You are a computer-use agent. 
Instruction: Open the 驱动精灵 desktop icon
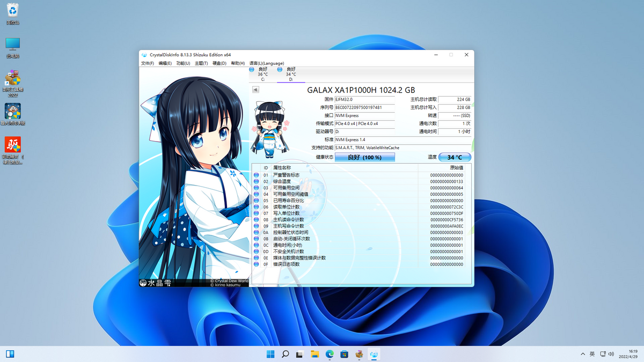(x=13, y=151)
